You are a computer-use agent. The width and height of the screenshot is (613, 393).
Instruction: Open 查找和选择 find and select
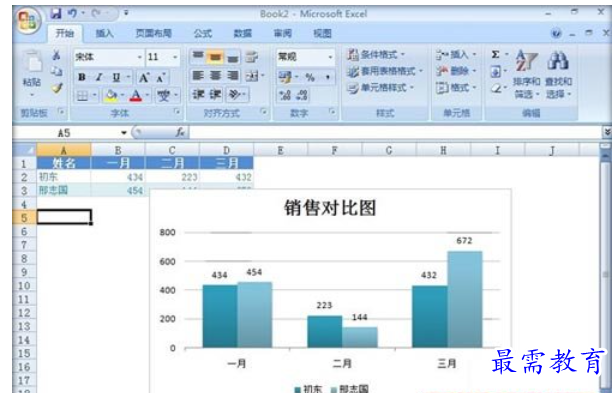pyautogui.click(x=558, y=74)
